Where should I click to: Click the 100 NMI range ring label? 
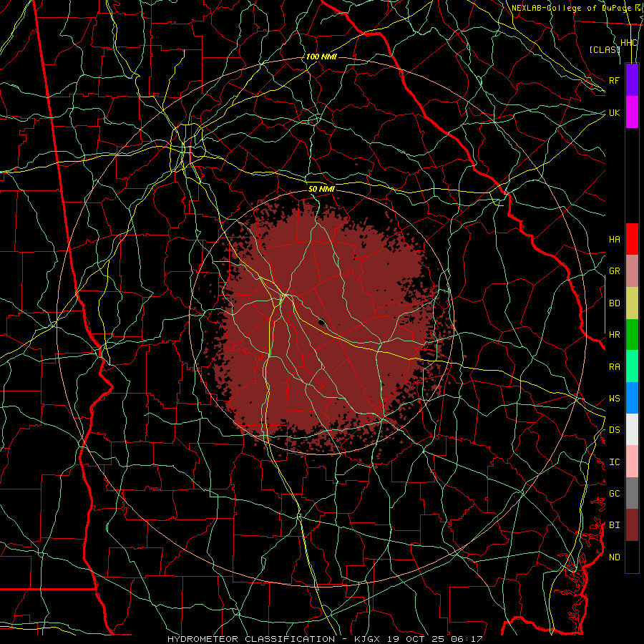pos(321,57)
